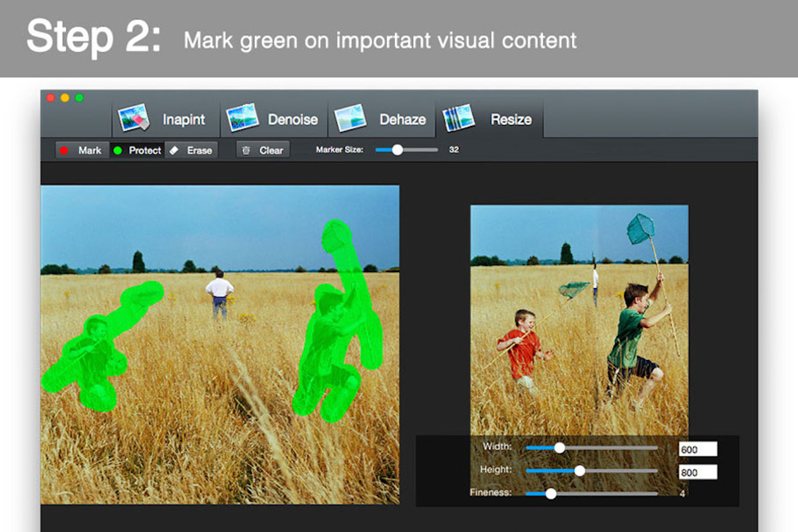Click the yellow minimize window button

[x=65, y=98]
